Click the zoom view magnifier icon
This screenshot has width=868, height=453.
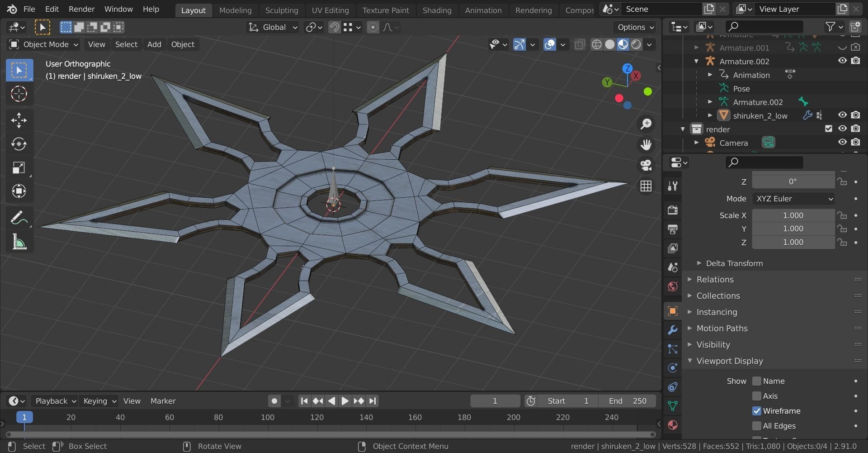646,124
